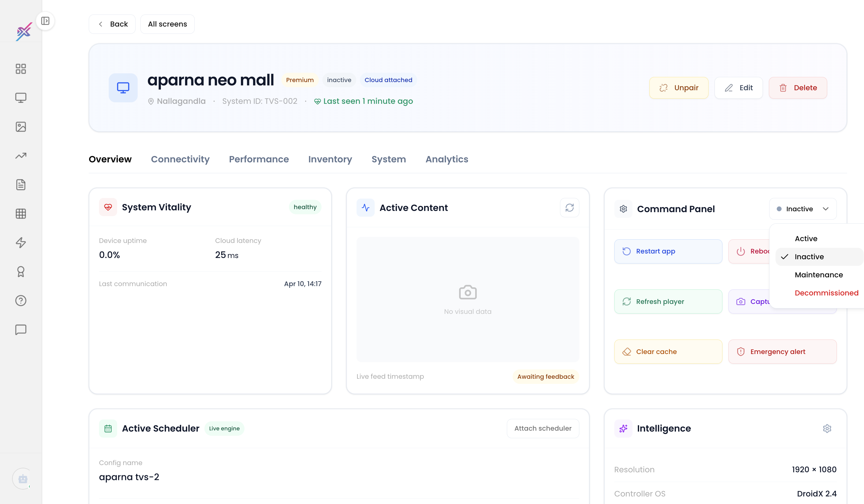Open the chat message icon in sidebar
The image size is (864, 504).
pyautogui.click(x=21, y=330)
